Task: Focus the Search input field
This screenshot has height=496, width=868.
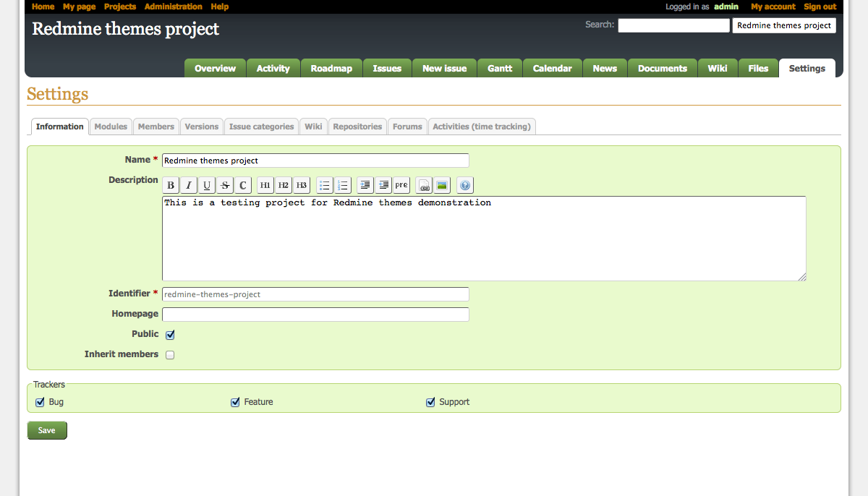Action: [674, 25]
